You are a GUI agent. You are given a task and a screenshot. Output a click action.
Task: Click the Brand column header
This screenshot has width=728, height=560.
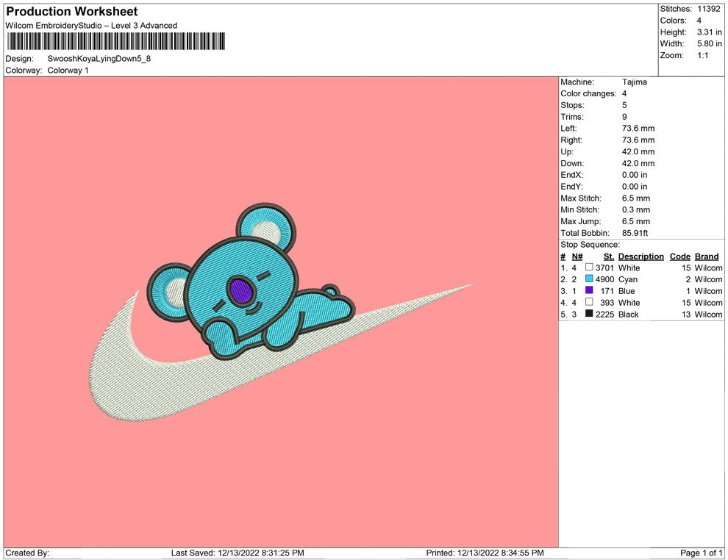(x=707, y=256)
